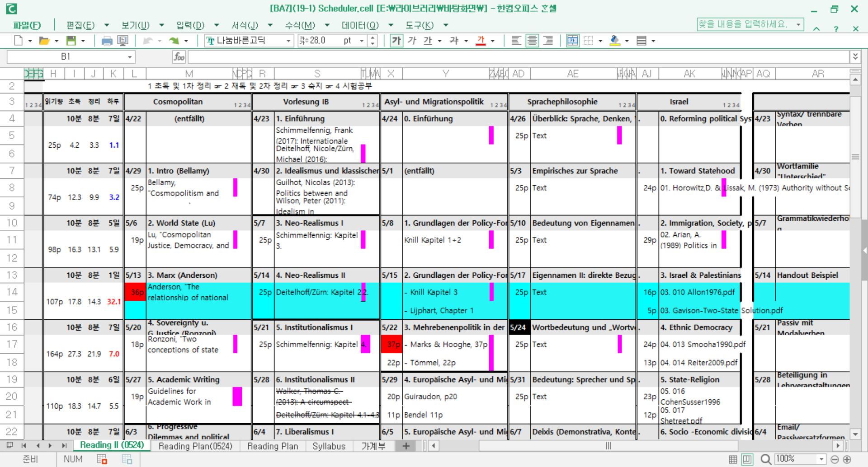Open the fill color dropdown arrow
Image resolution: width=868 pixels, height=467 pixels.
tap(627, 41)
